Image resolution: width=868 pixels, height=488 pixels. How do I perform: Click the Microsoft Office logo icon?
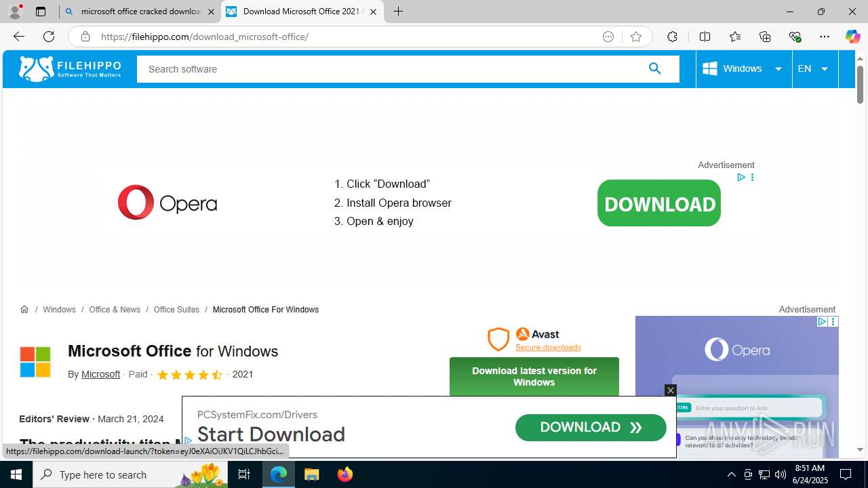point(35,362)
